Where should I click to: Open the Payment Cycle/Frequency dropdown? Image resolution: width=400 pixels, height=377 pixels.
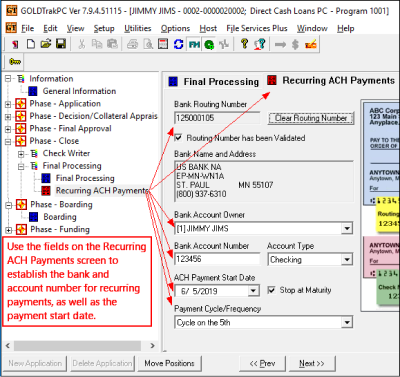[347, 323]
